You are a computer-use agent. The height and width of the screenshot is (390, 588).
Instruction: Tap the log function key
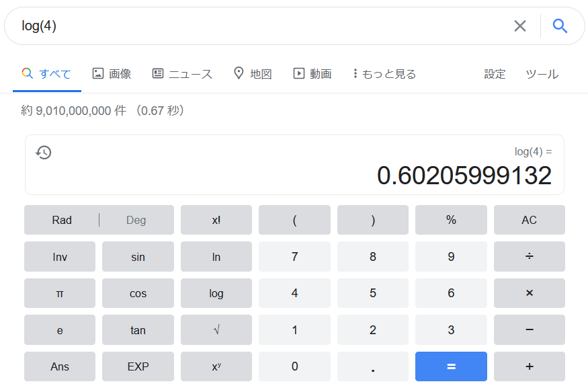tap(216, 293)
